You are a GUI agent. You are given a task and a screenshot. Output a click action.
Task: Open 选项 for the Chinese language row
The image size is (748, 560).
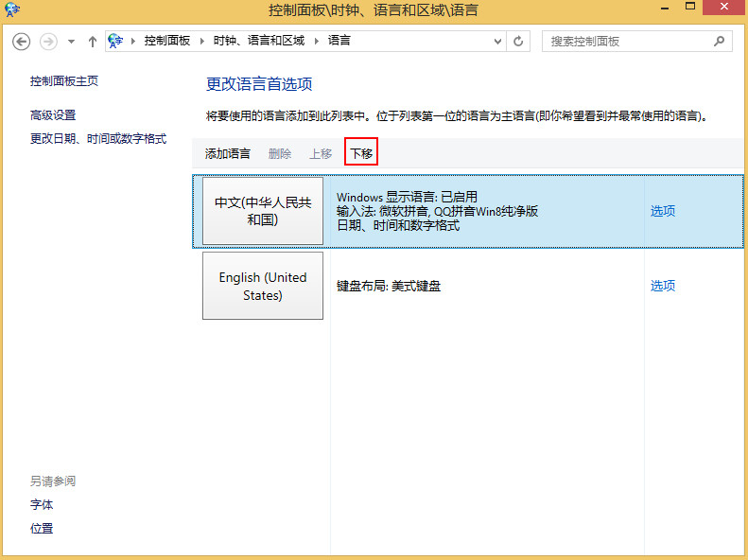pyautogui.click(x=663, y=211)
